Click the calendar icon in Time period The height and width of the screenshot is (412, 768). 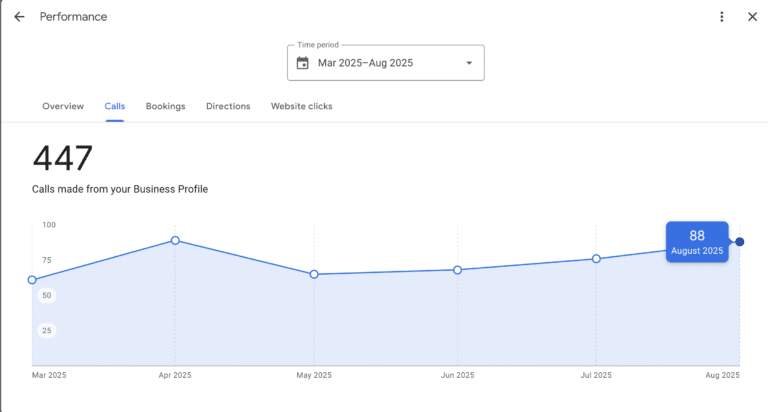point(303,63)
